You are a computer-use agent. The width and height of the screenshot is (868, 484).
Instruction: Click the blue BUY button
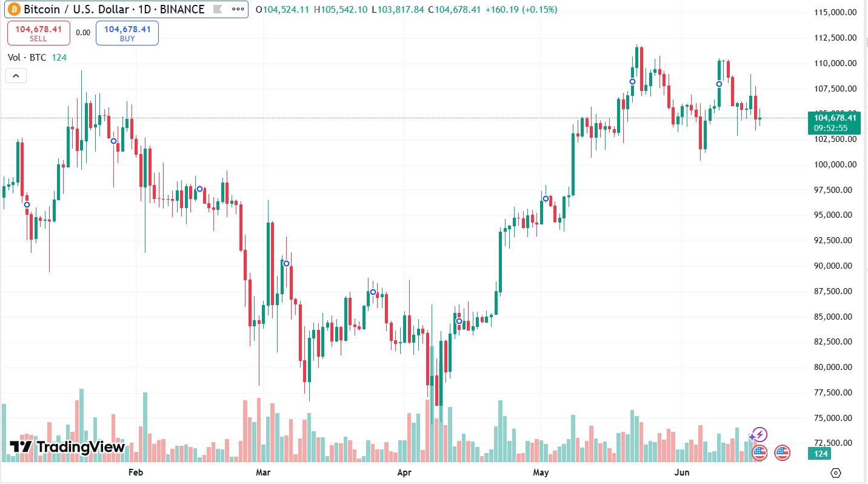point(127,33)
